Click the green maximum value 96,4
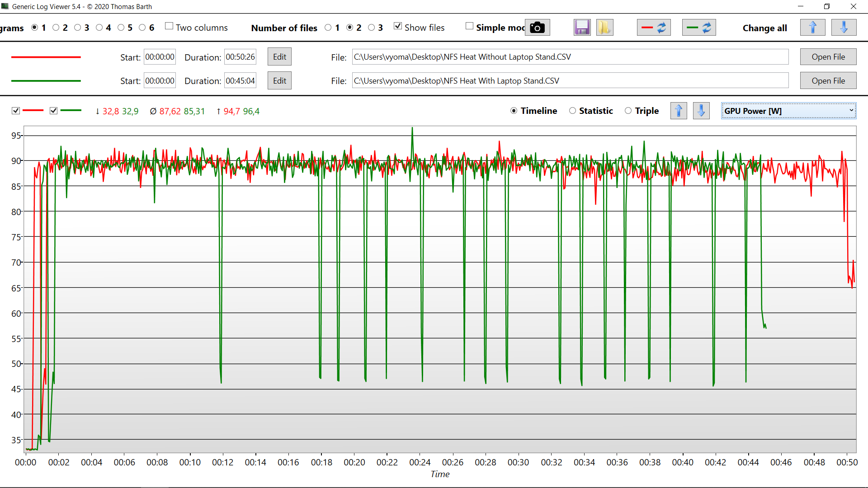Image resolution: width=868 pixels, height=488 pixels. 251,111
